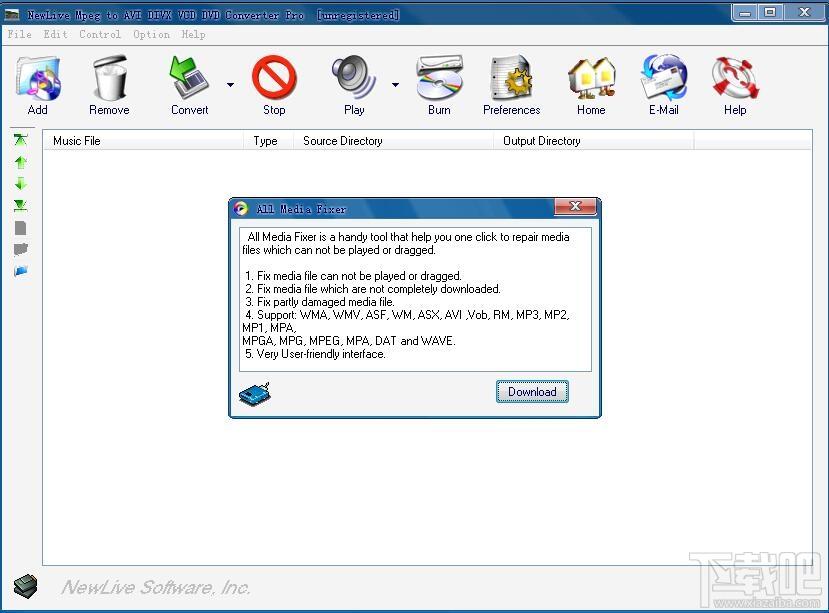Sort by the Type column header
Image resolution: width=829 pixels, height=613 pixels.
pyautogui.click(x=269, y=141)
